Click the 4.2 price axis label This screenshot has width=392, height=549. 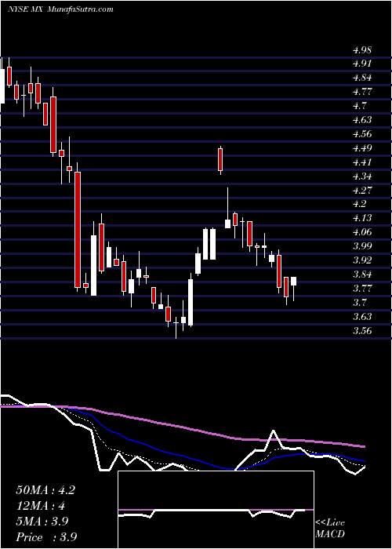359,204
